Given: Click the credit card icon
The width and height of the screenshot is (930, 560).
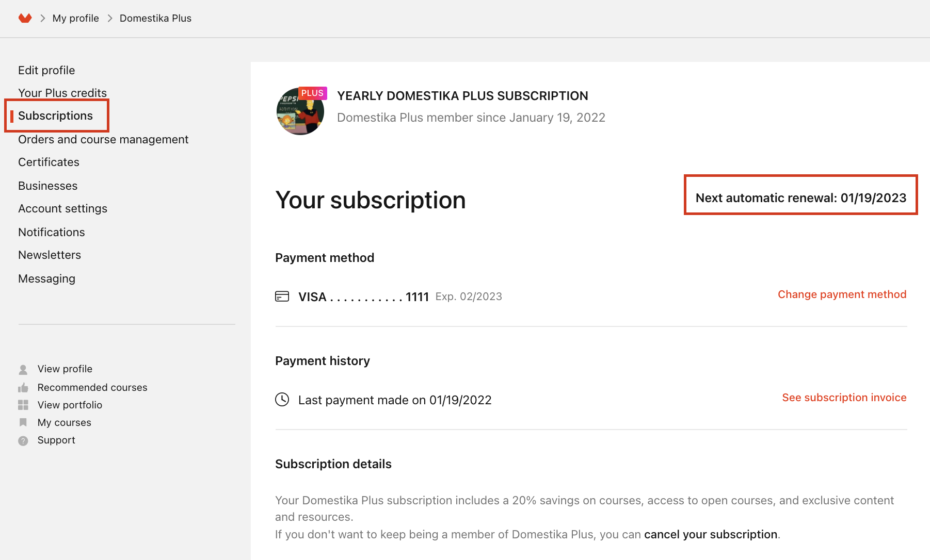Looking at the screenshot, I should (x=282, y=297).
